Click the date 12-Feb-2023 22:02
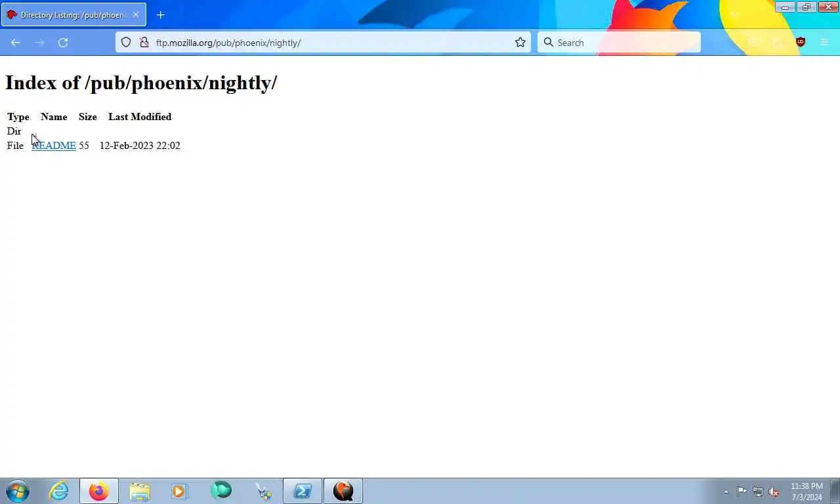Viewport: 840px width, 504px height. coord(140,146)
